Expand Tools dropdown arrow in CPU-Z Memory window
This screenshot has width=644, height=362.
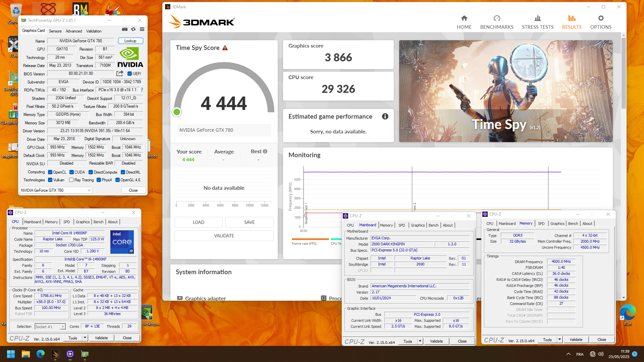point(559,340)
